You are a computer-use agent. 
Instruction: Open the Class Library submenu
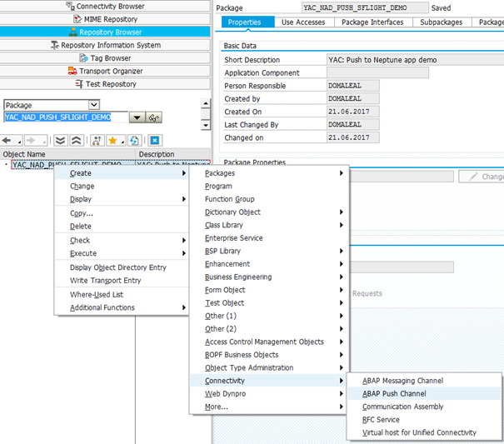[269, 225]
